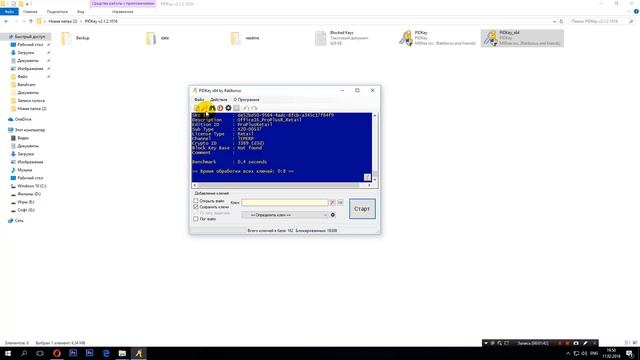Switch to the 'Вид' ribbon tab
This screenshot has height=360, width=640.
click(80, 12)
